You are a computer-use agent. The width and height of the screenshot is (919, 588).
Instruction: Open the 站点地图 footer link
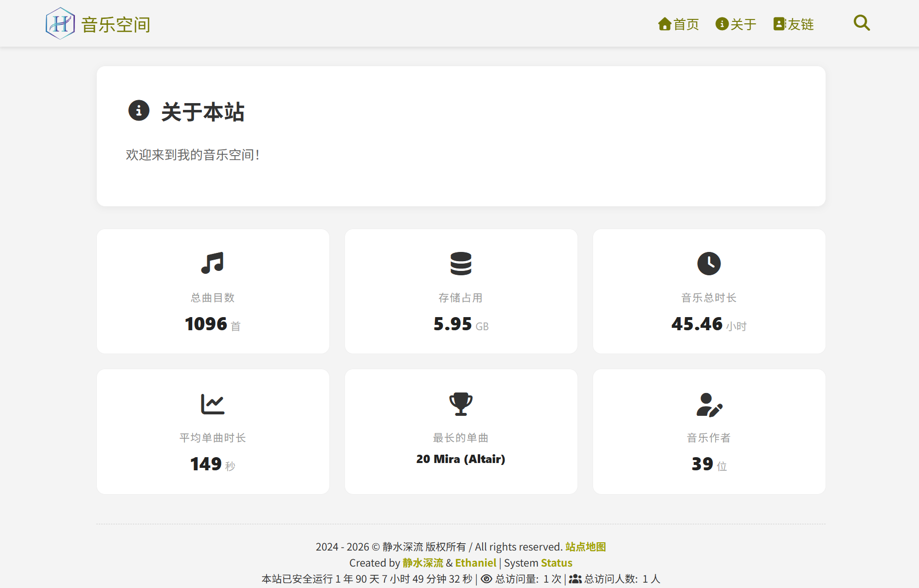586,547
